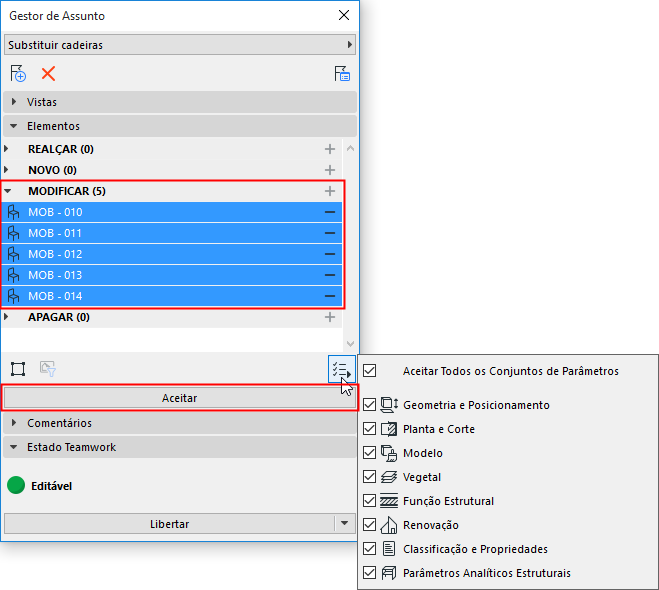
Task: Select the Modelo menu entry
Action: pyautogui.click(x=422, y=453)
